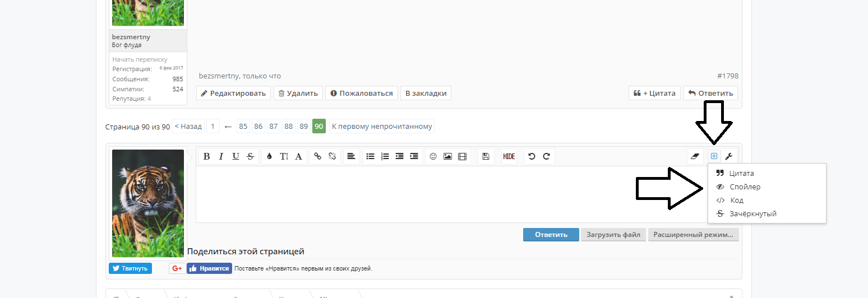Open the text color droplet picker
The width and height of the screenshot is (868, 298).
(x=269, y=157)
